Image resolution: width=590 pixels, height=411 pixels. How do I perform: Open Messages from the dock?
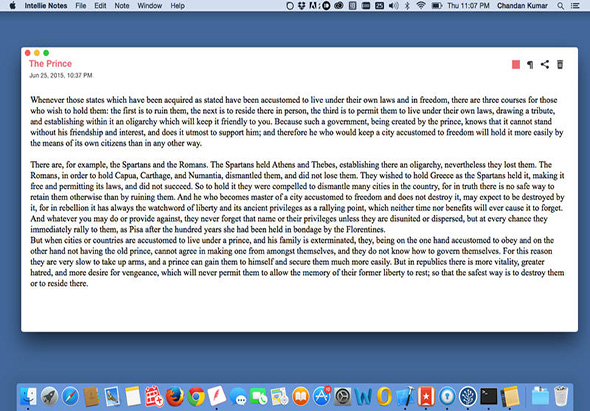point(238,397)
